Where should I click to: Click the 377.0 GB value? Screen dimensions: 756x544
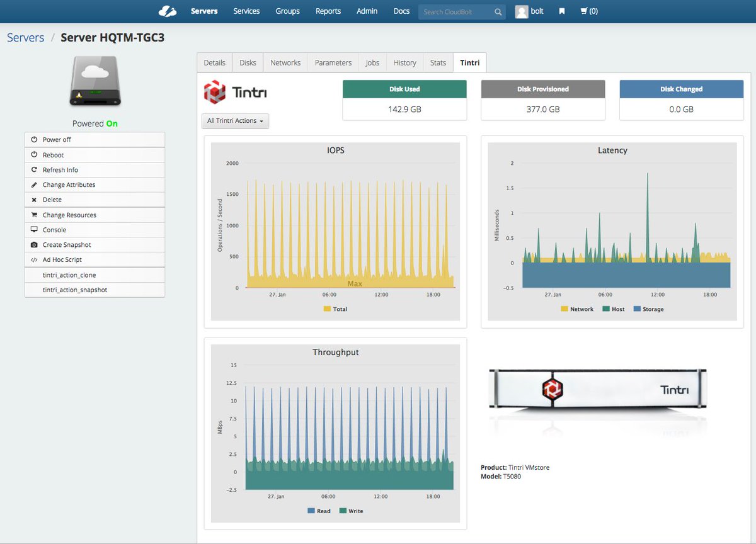[x=542, y=110]
